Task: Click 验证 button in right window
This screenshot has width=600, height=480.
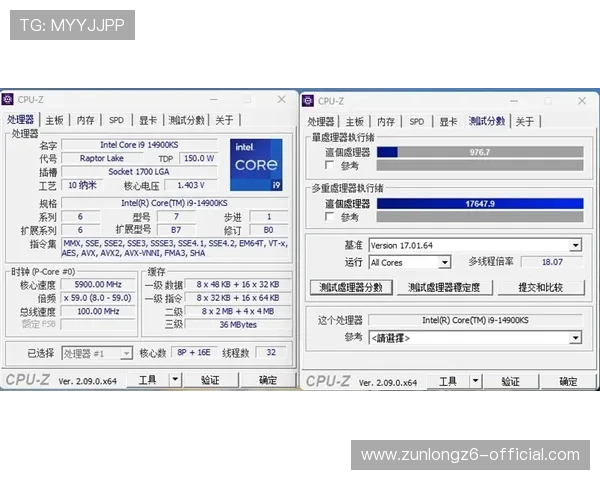Action: (x=511, y=381)
